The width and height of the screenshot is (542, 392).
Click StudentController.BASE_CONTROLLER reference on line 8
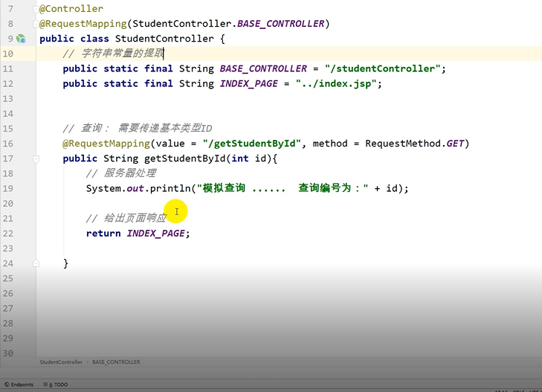point(228,24)
